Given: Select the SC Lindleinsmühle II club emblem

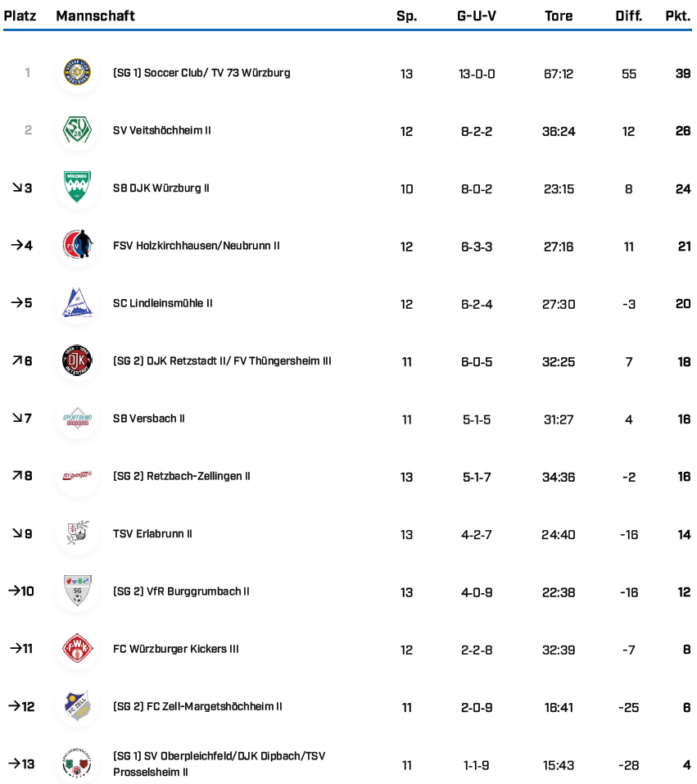Looking at the screenshot, I should pyautogui.click(x=78, y=303).
